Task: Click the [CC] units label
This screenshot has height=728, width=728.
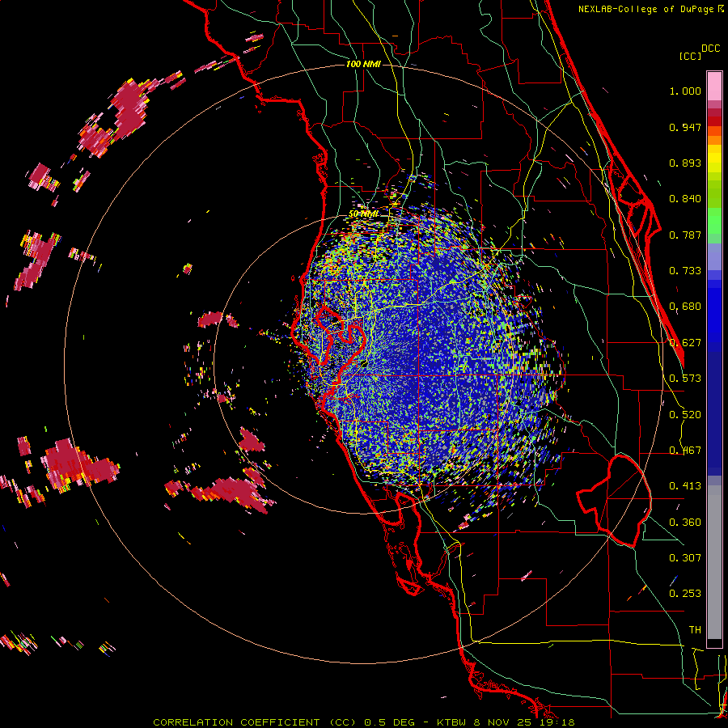Action: click(690, 56)
